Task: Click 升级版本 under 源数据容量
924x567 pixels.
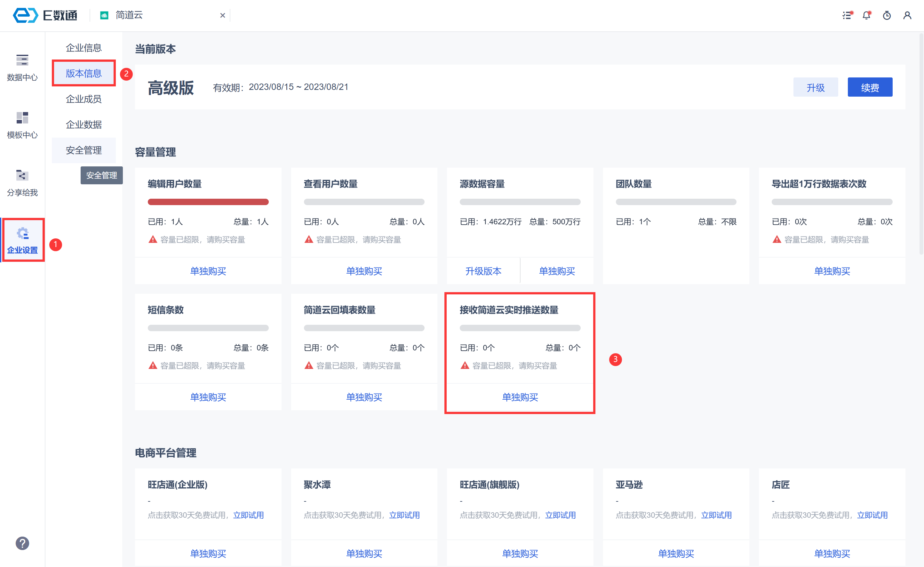Action: coord(483,271)
